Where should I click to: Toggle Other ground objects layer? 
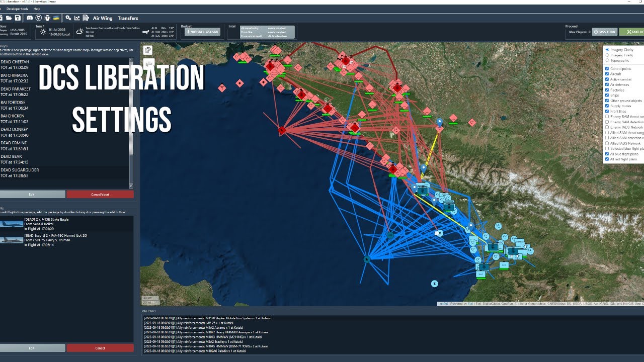point(607,101)
